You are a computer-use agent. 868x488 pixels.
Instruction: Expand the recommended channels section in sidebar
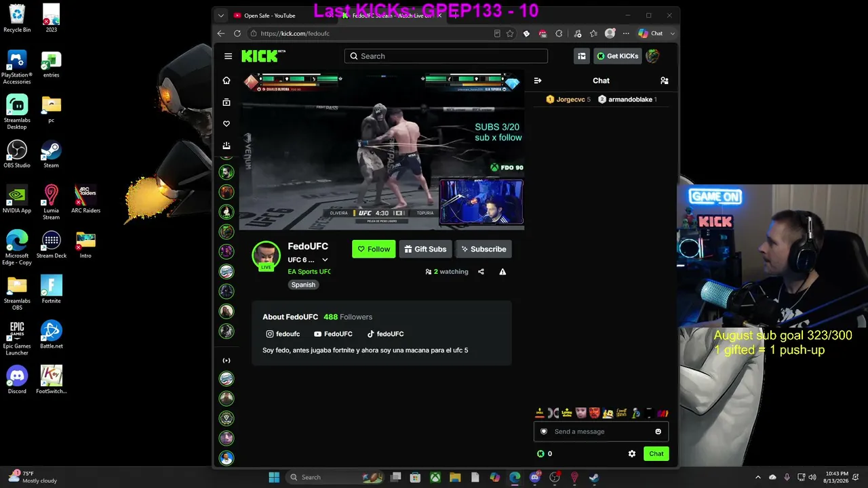[226, 361]
